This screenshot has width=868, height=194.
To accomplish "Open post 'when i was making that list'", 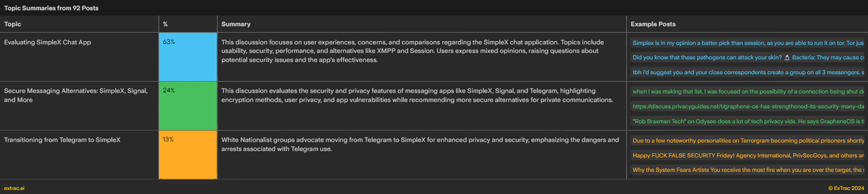I will [x=748, y=91].
